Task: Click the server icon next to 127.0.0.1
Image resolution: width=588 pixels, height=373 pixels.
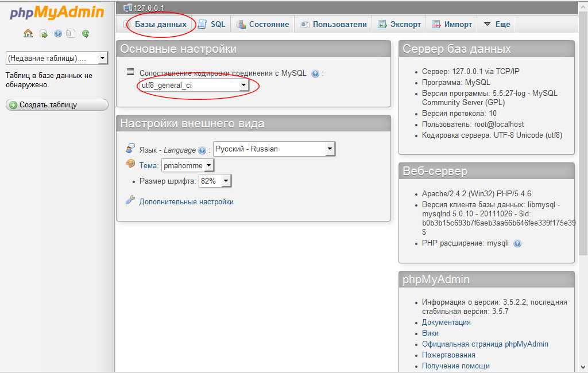Action: (x=128, y=8)
